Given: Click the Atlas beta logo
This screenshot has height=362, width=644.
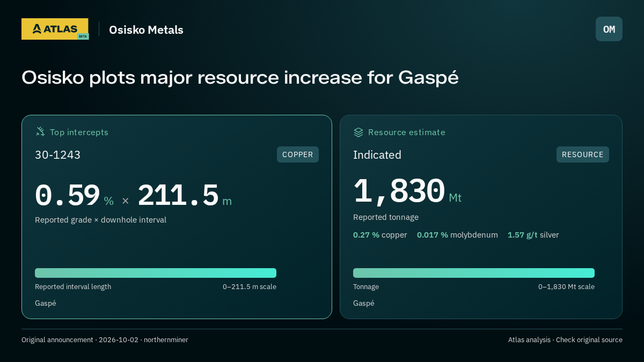Looking at the screenshot, I should (55, 29).
